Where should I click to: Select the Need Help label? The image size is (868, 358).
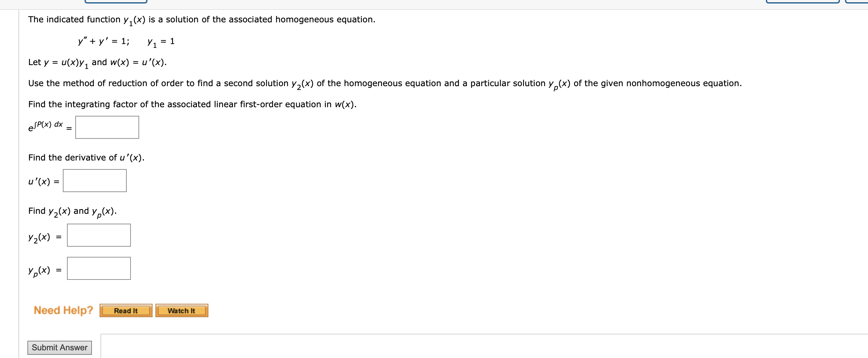pos(63,310)
